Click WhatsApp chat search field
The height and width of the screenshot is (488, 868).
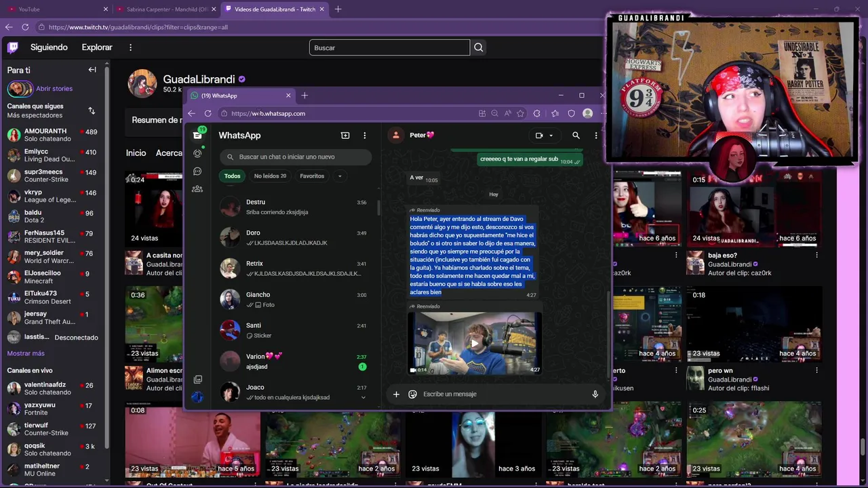296,157
